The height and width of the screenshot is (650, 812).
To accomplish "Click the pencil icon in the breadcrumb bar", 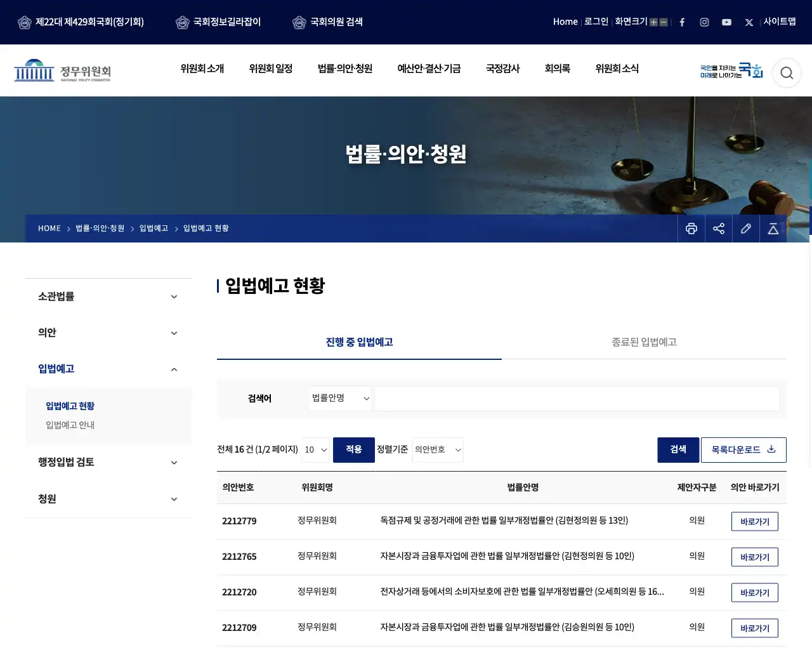I will [746, 229].
